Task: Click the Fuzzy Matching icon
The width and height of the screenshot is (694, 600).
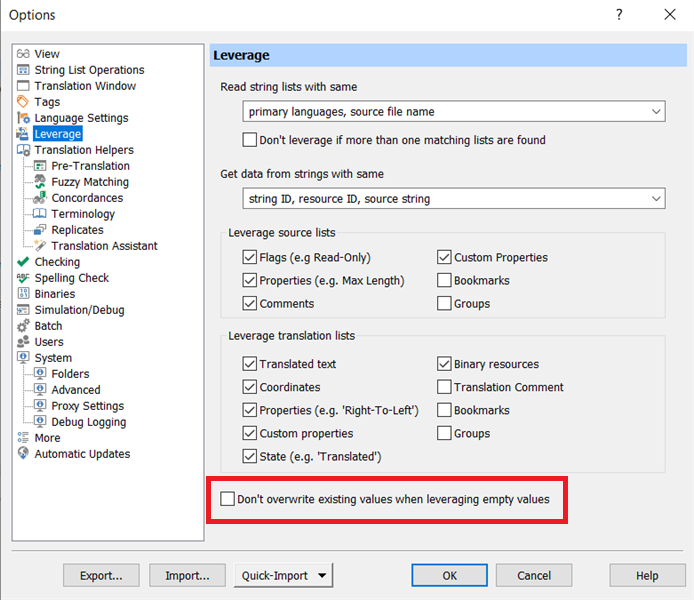Action: (40, 182)
